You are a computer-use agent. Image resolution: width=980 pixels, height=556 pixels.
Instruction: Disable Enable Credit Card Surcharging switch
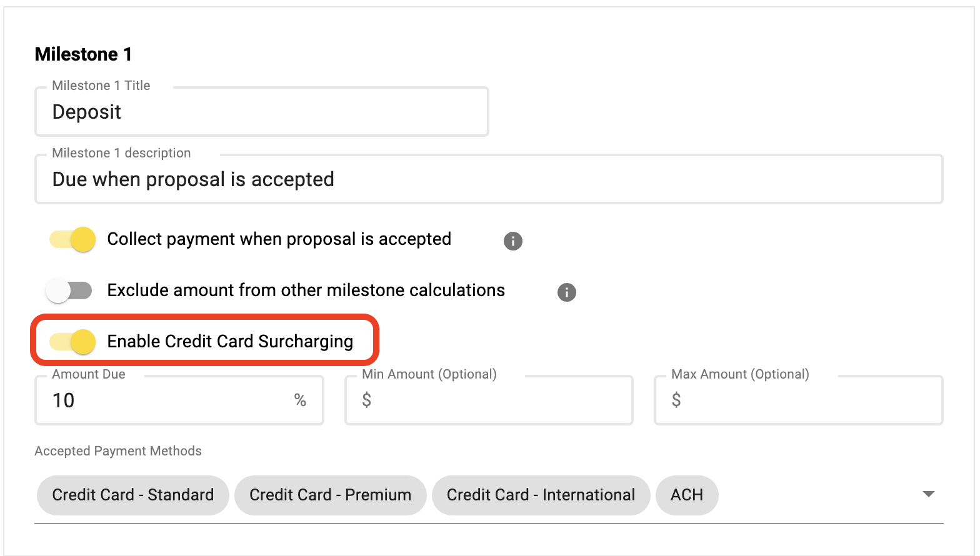coord(72,342)
